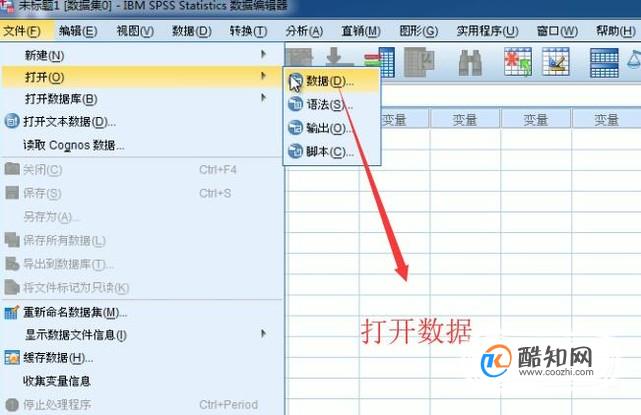Click the insert cases toolbar icon
This screenshot has height=415, width=641.
click(x=518, y=62)
